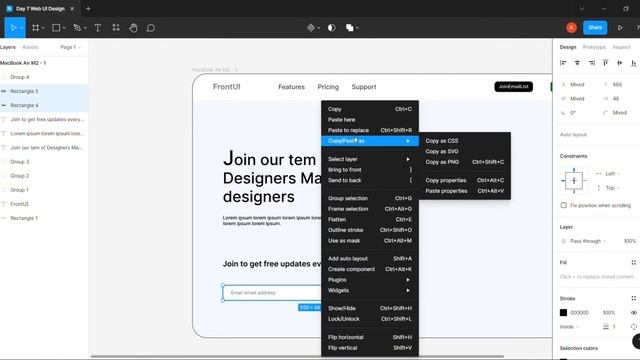This screenshot has width=640, height=360.
Task: Click the Create component icon in toolbar
Action: coord(311,28)
